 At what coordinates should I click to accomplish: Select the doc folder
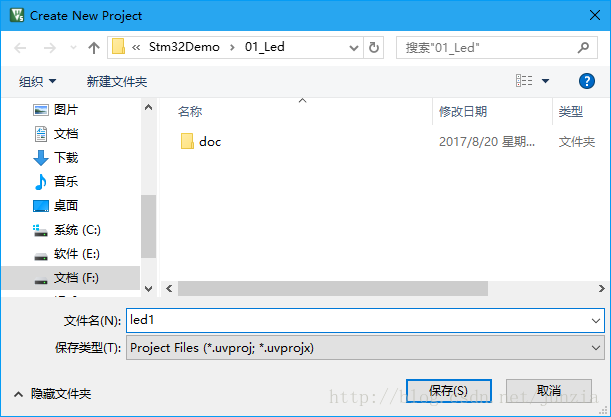click(x=201, y=141)
